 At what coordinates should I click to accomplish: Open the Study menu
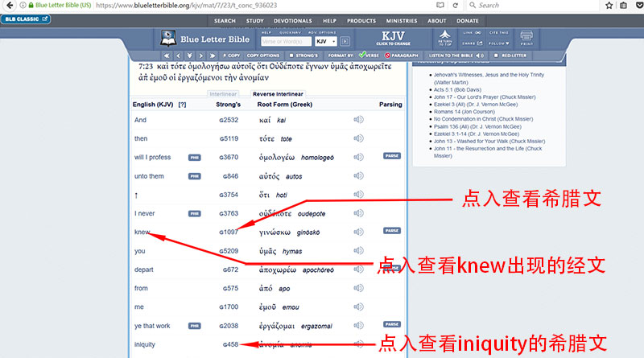(254, 21)
